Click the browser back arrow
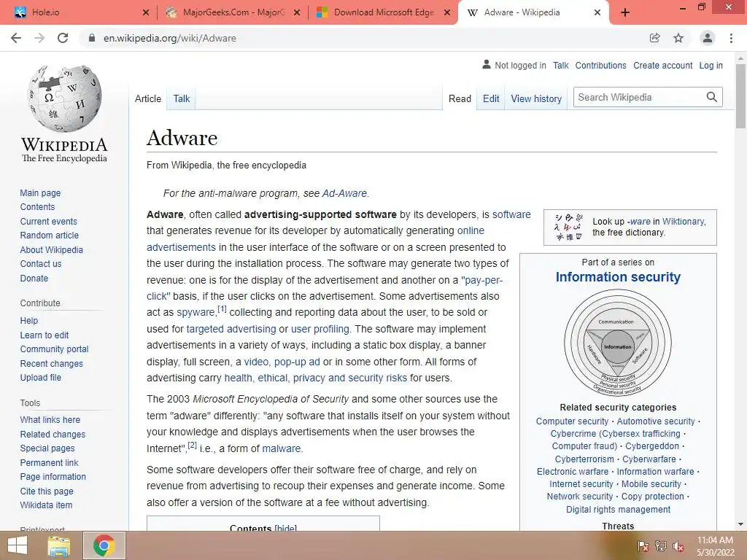 click(x=16, y=38)
